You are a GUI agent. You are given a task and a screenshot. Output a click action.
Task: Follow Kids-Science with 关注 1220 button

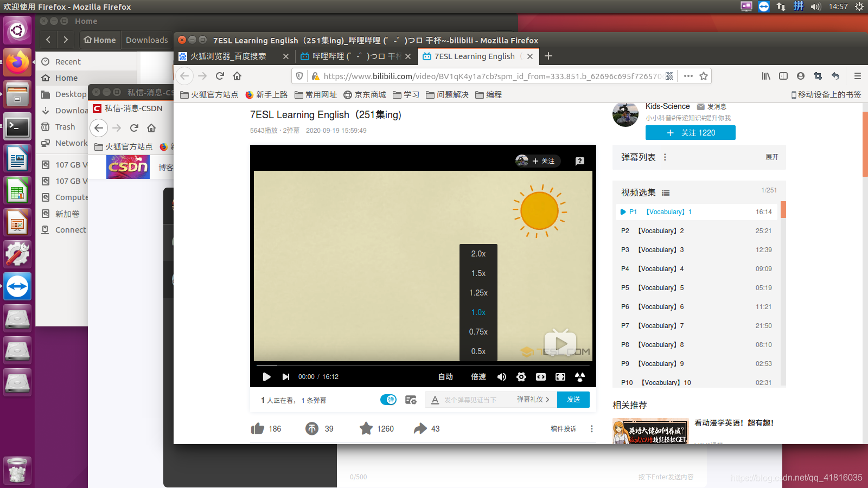click(x=691, y=133)
